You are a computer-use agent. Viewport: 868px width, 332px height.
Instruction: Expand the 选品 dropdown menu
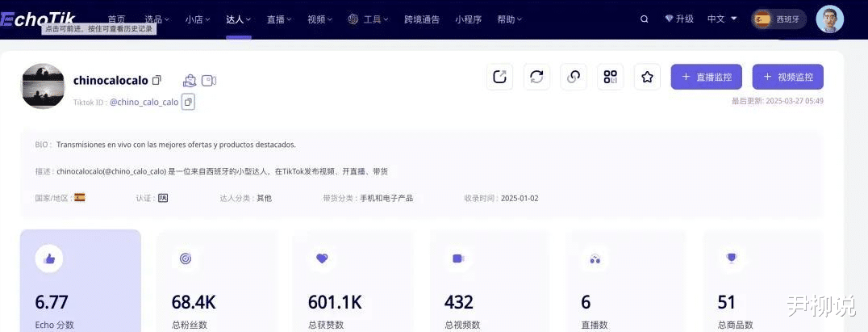157,19
